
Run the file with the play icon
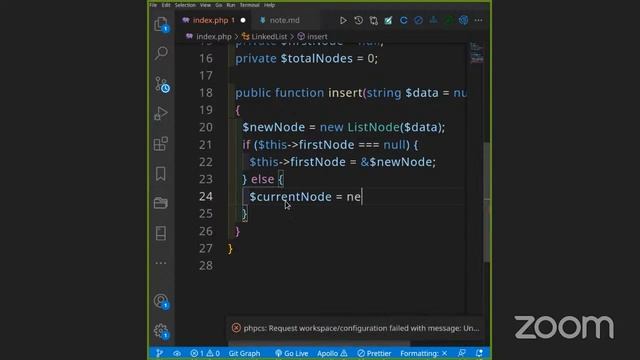tap(343, 20)
